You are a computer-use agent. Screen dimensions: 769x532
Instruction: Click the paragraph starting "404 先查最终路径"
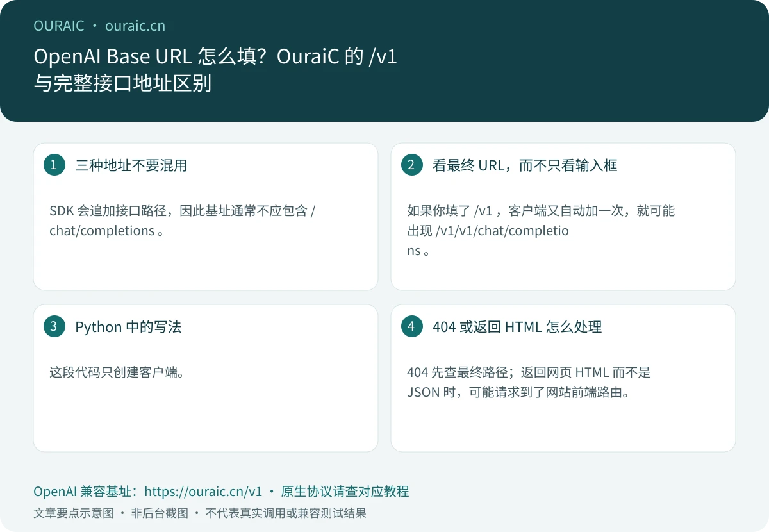(529, 382)
